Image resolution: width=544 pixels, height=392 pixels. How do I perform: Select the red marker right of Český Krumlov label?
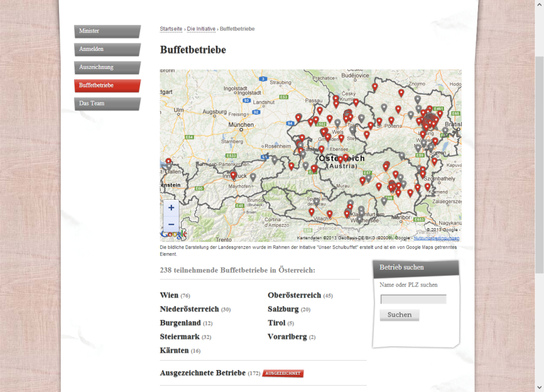[x=356, y=102]
